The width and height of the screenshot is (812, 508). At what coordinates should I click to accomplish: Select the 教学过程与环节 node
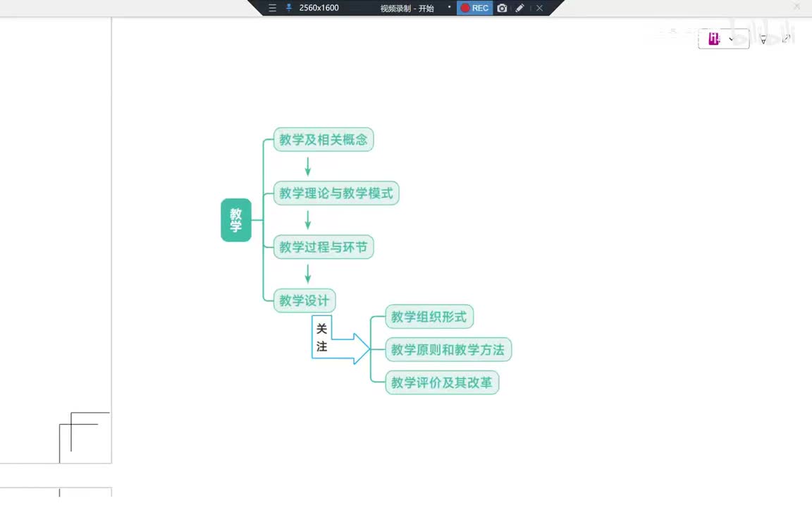pyautogui.click(x=324, y=247)
